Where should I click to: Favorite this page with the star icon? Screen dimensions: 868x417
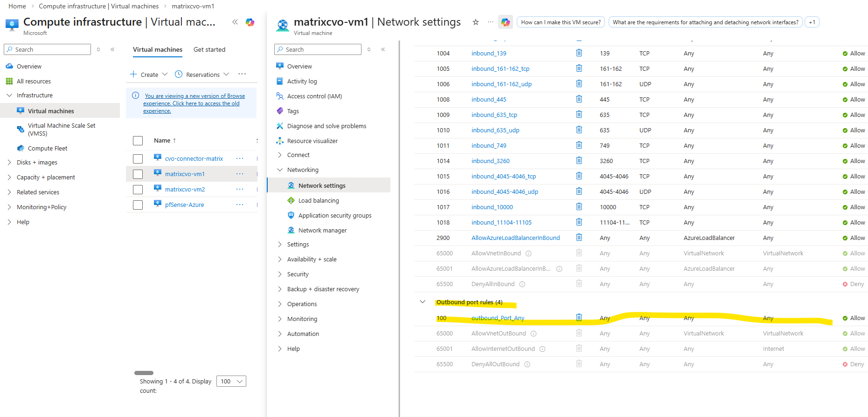coord(476,22)
